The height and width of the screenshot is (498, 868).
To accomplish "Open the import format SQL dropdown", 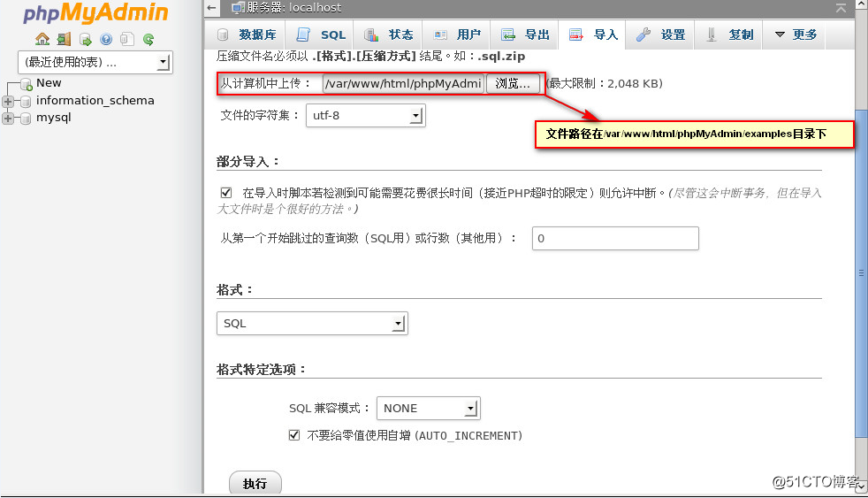I will point(312,324).
